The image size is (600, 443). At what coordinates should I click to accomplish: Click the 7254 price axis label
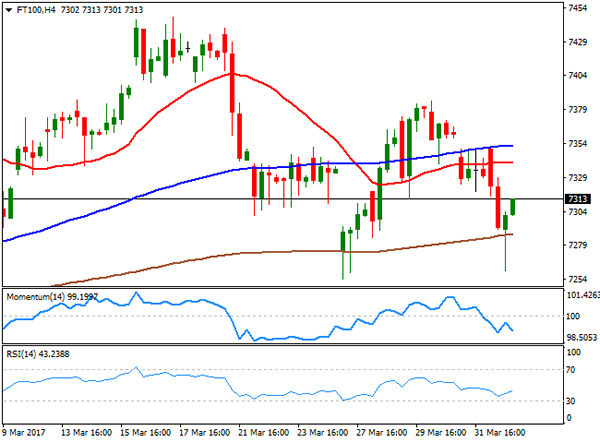(x=577, y=279)
